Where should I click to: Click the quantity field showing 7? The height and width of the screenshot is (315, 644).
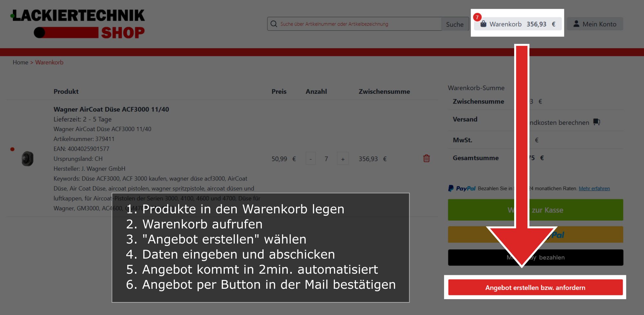326,159
